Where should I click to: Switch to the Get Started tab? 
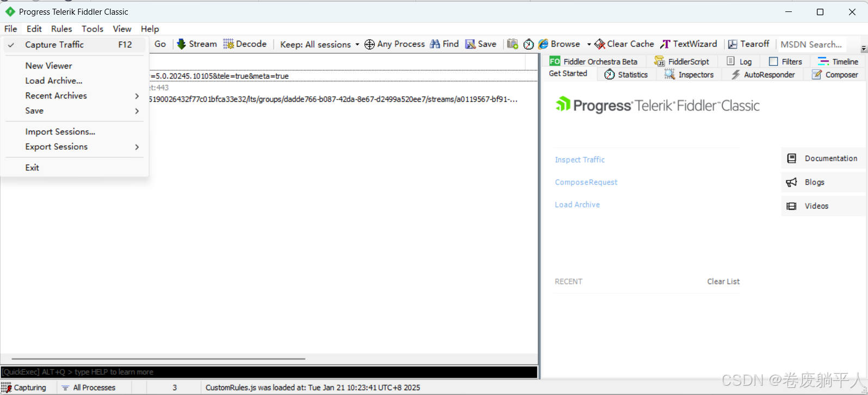(x=568, y=74)
